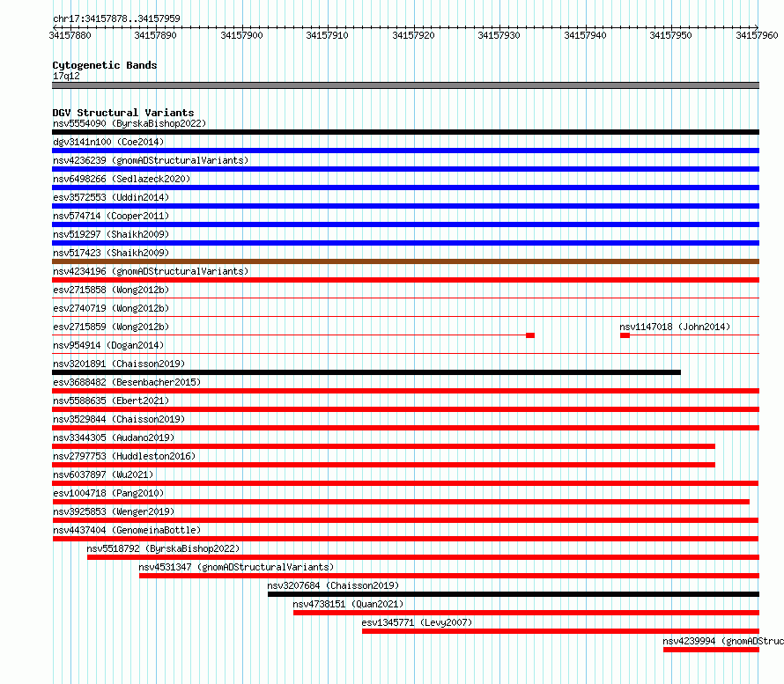Click the red bar under nsv3344305
The image size is (784, 684).
click(x=383, y=446)
